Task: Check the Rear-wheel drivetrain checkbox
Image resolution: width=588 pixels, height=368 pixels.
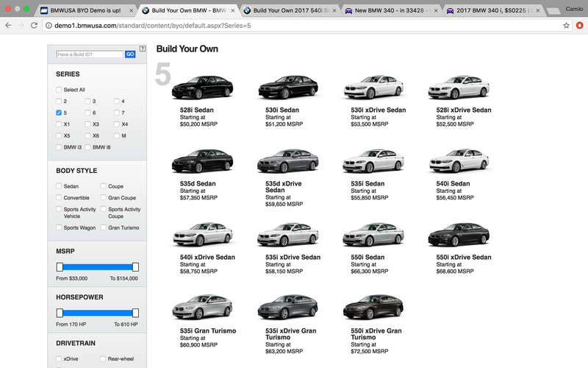Action: click(103, 358)
